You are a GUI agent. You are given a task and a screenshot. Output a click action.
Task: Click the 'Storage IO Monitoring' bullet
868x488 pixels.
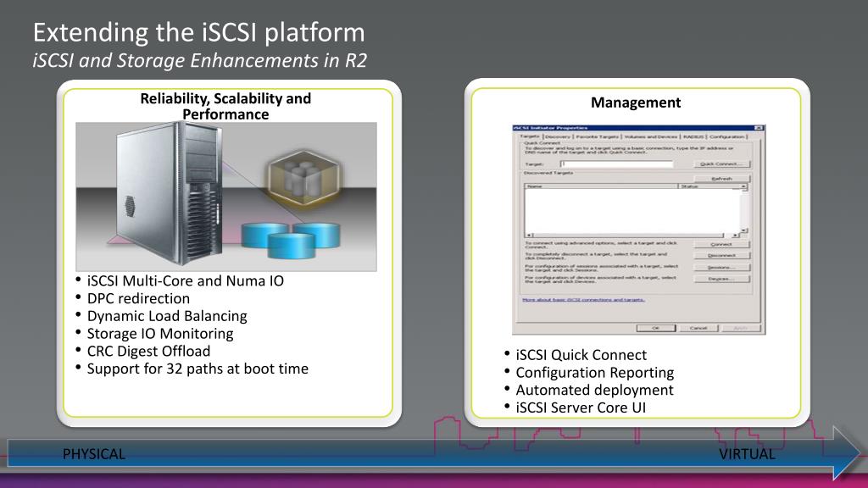[160, 334]
